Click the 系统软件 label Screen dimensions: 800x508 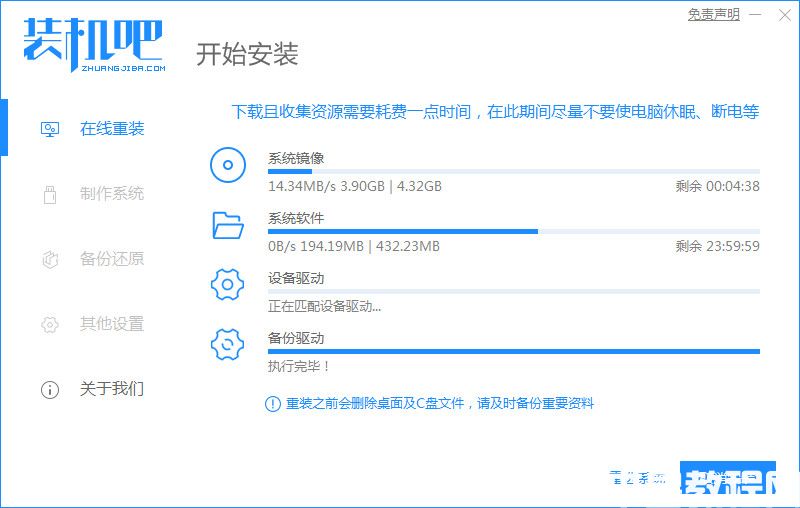click(296, 218)
